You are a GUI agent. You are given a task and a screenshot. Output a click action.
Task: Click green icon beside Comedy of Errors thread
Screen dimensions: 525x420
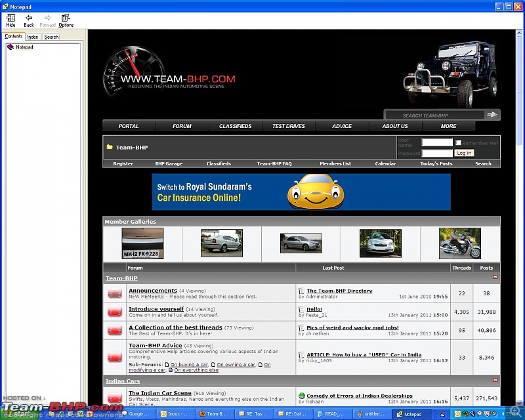(x=301, y=396)
